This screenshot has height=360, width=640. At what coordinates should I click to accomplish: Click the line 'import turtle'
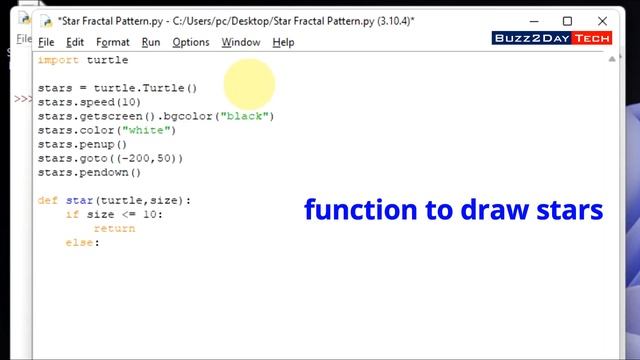83,60
